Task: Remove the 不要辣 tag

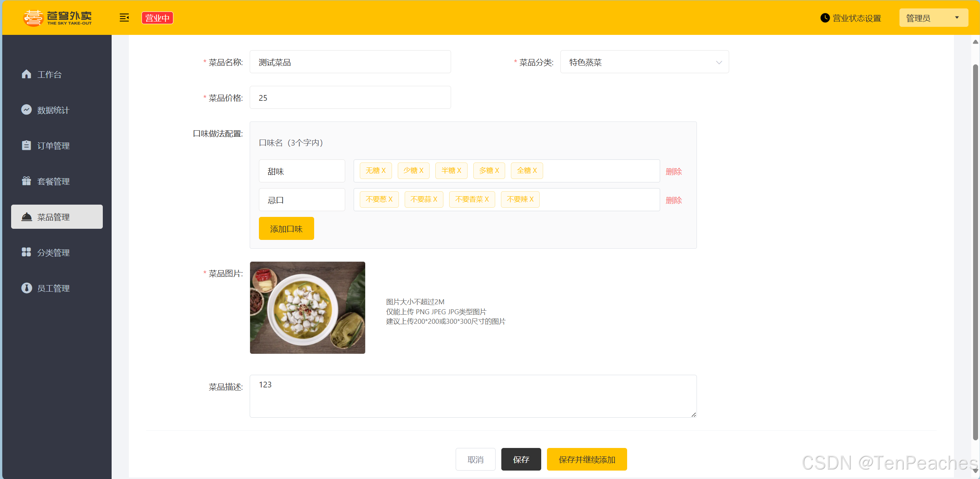Action: (532, 199)
